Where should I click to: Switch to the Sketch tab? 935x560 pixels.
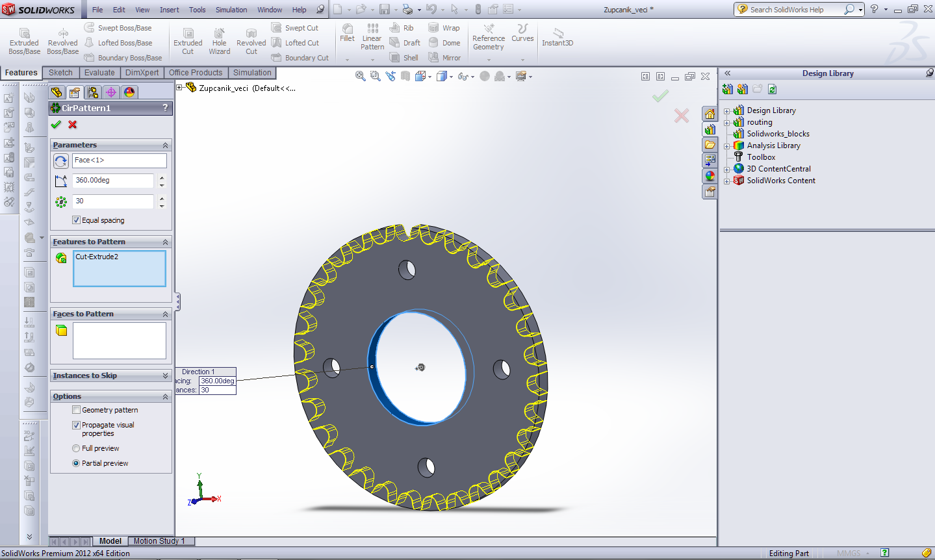coord(60,73)
